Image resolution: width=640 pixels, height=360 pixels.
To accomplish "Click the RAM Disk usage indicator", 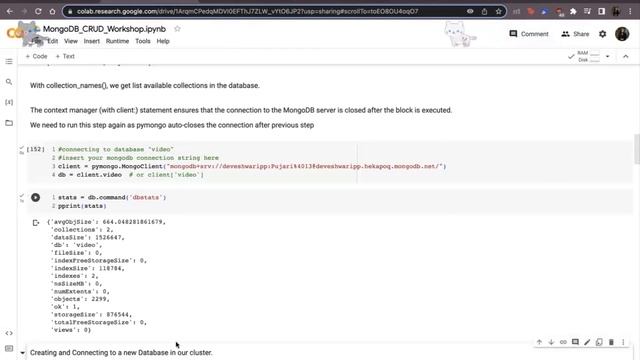I will pos(589,56).
